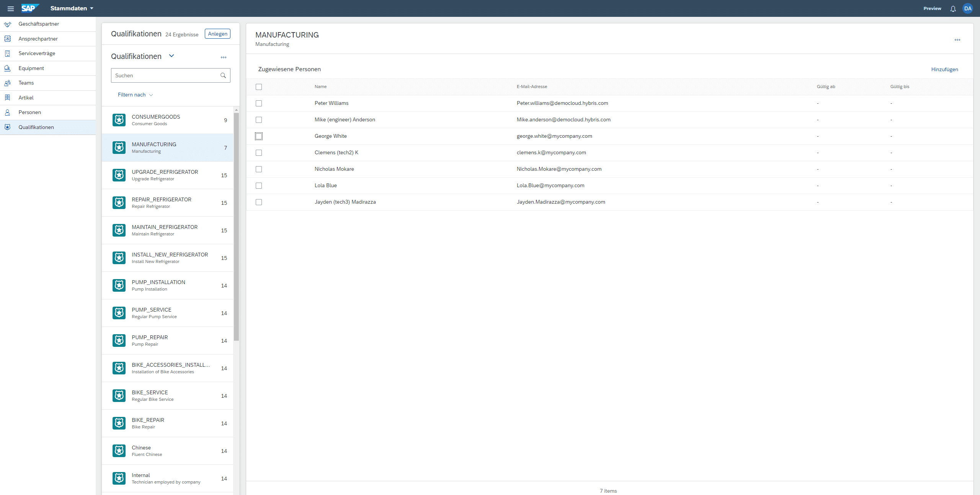Focus the Suchen search field
Image resolution: width=980 pixels, height=495 pixels.
pos(165,75)
